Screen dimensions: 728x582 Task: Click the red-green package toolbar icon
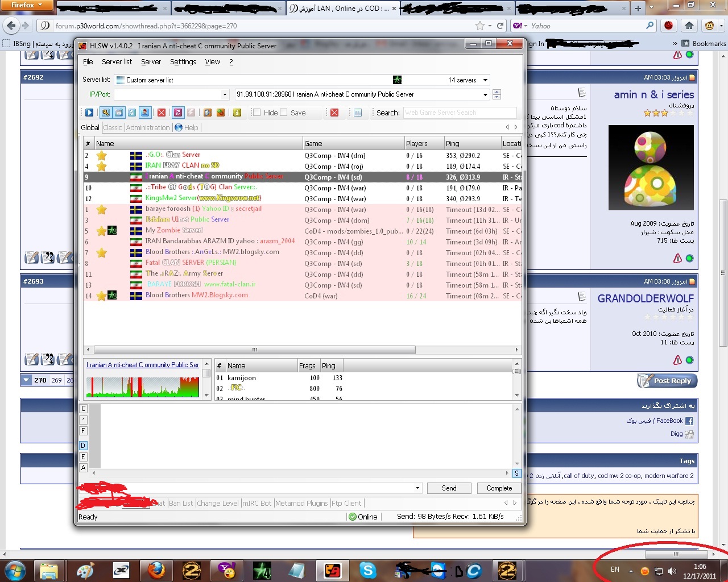[x=221, y=113]
